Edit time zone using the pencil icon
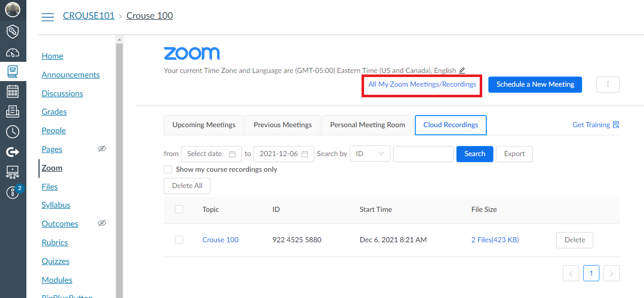Screen dimensions: 644x298 click(x=461, y=70)
